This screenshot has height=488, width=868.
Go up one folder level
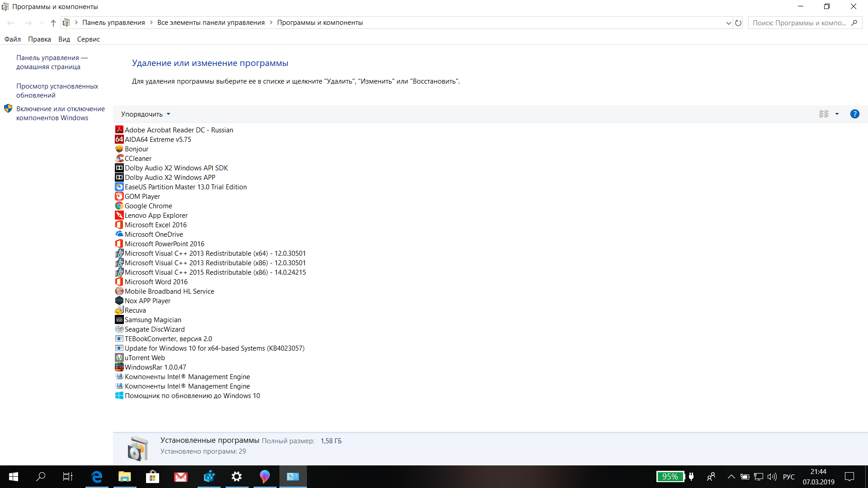(53, 23)
